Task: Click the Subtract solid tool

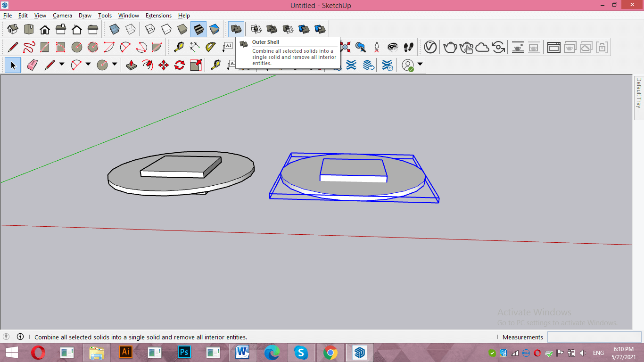Action: click(288, 30)
